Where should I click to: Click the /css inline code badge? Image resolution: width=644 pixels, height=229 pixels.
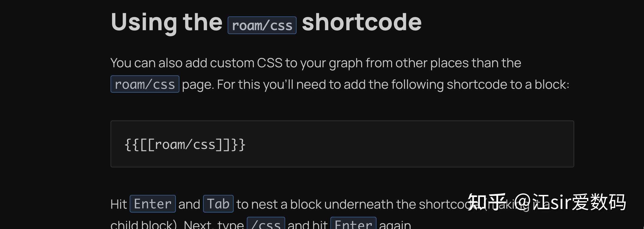[x=266, y=224]
